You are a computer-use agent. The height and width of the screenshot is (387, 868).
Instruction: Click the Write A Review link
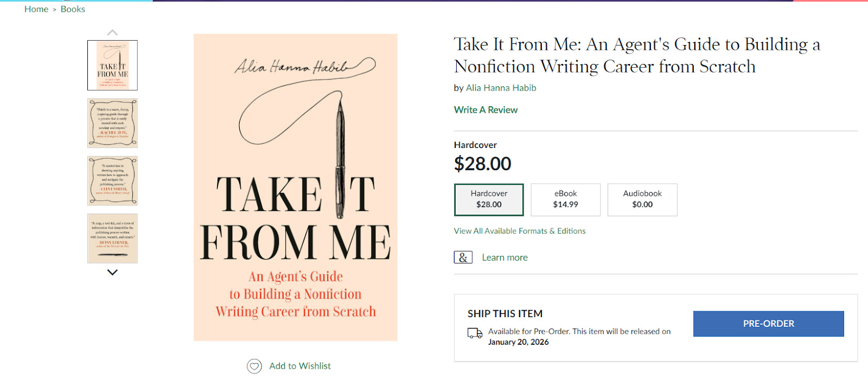tap(486, 110)
